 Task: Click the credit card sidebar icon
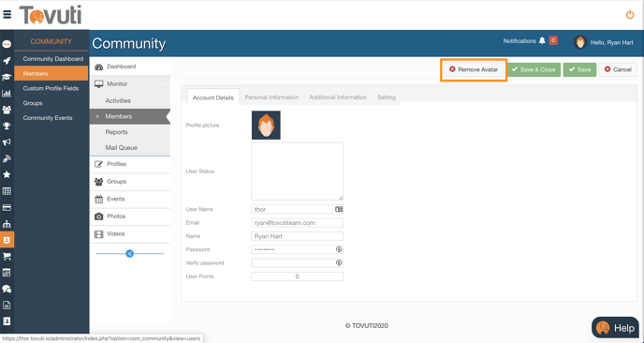(7, 207)
